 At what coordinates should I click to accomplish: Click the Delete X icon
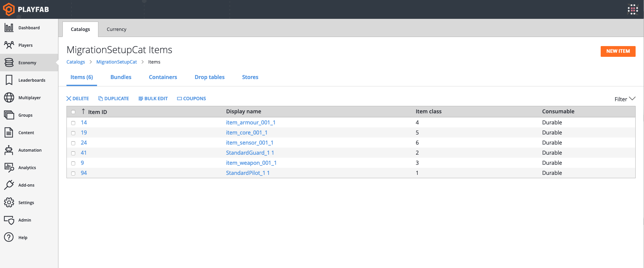pyautogui.click(x=69, y=99)
